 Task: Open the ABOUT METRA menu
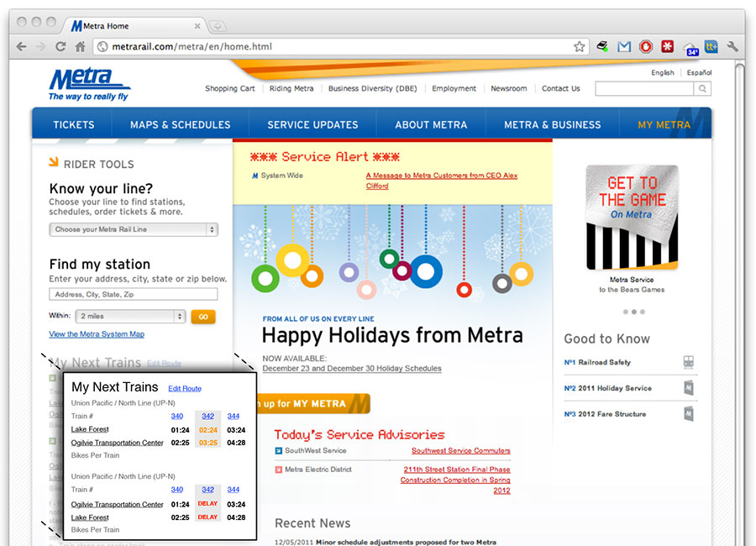[x=431, y=125]
